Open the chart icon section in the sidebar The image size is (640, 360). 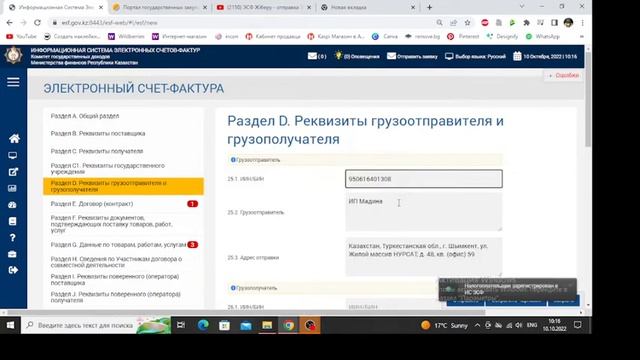click(13, 189)
